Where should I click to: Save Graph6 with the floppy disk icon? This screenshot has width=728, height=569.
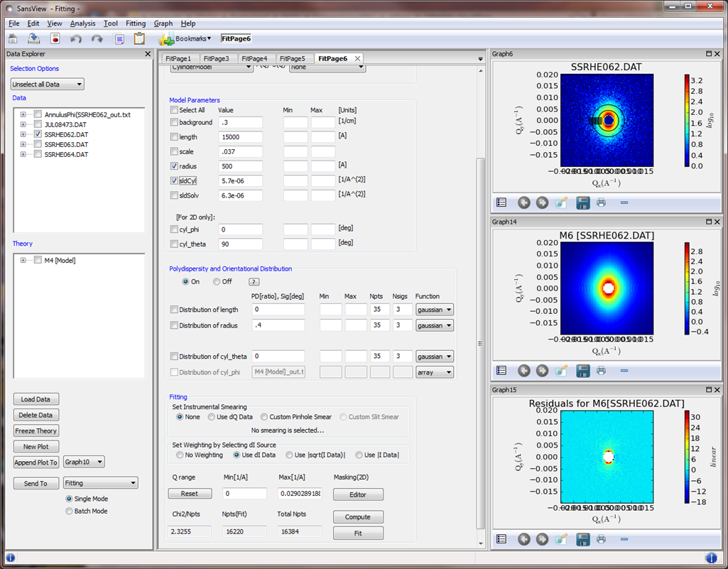[x=582, y=202]
